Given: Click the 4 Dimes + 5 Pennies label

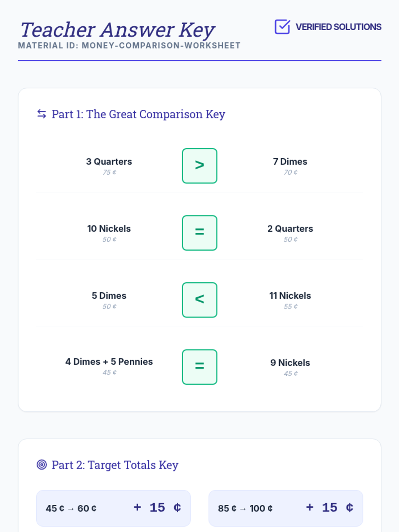Looking at the screenshot, I should (109, 362).
